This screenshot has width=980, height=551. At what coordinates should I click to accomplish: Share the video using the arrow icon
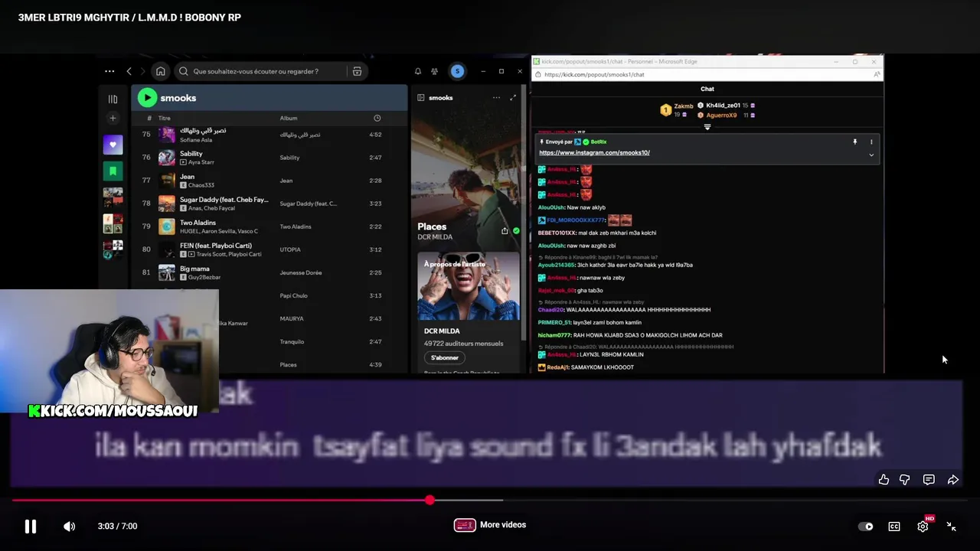click(x=953, y=480)
